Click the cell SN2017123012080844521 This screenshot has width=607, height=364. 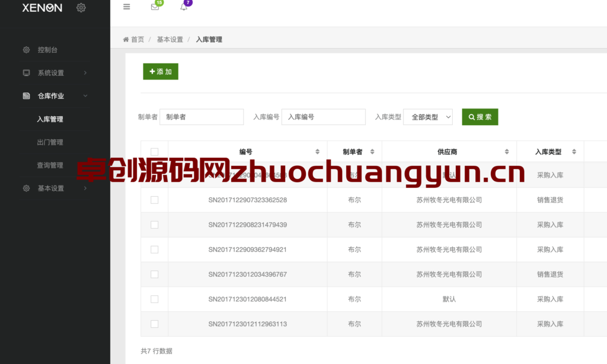(248, 299)
